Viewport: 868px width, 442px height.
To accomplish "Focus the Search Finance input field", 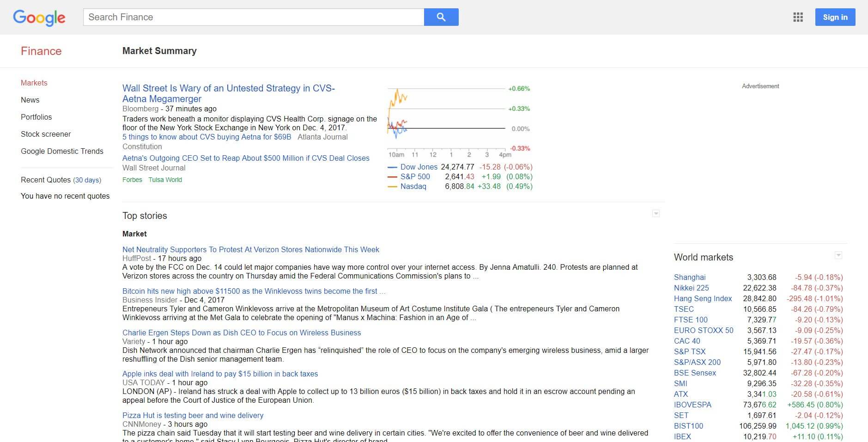I will (x=253, y=17).
